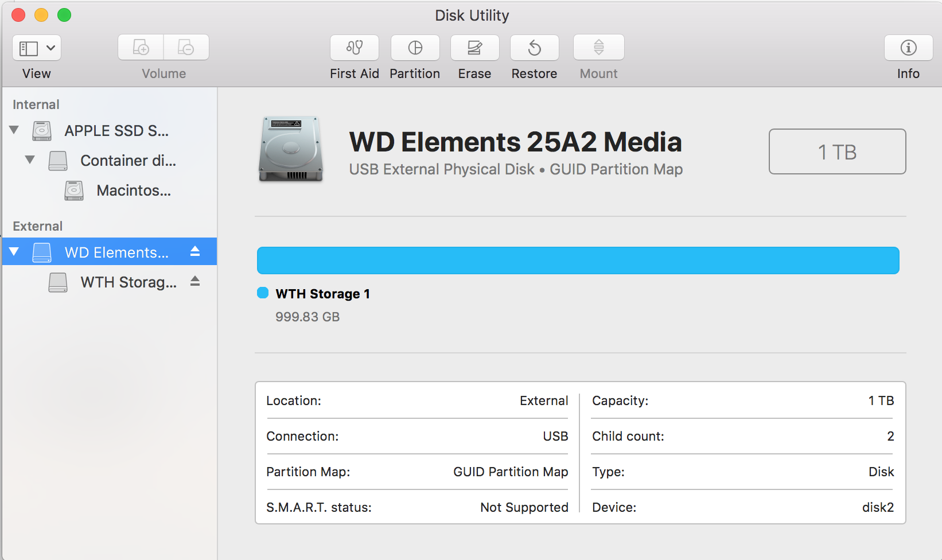Click the Restore toolbar icon
Image resolution: width=942 pixels, height=560 pixels.
tap(534, 48)
